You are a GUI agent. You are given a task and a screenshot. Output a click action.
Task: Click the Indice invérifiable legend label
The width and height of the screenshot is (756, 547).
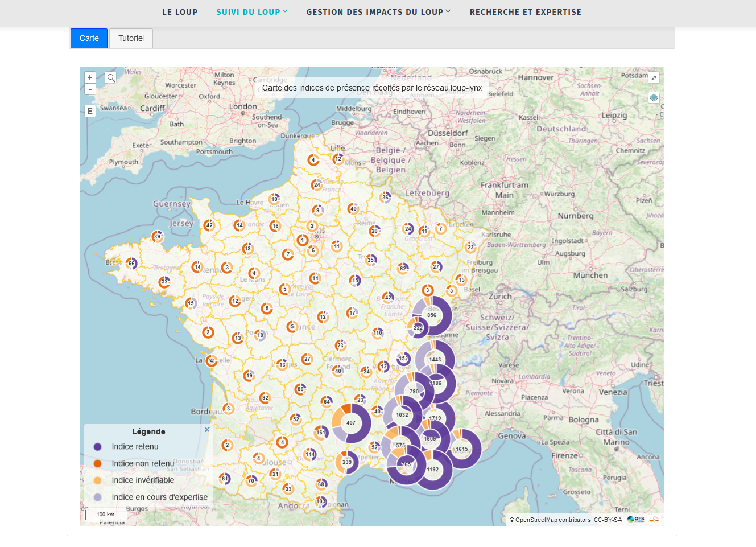point(143,480)
